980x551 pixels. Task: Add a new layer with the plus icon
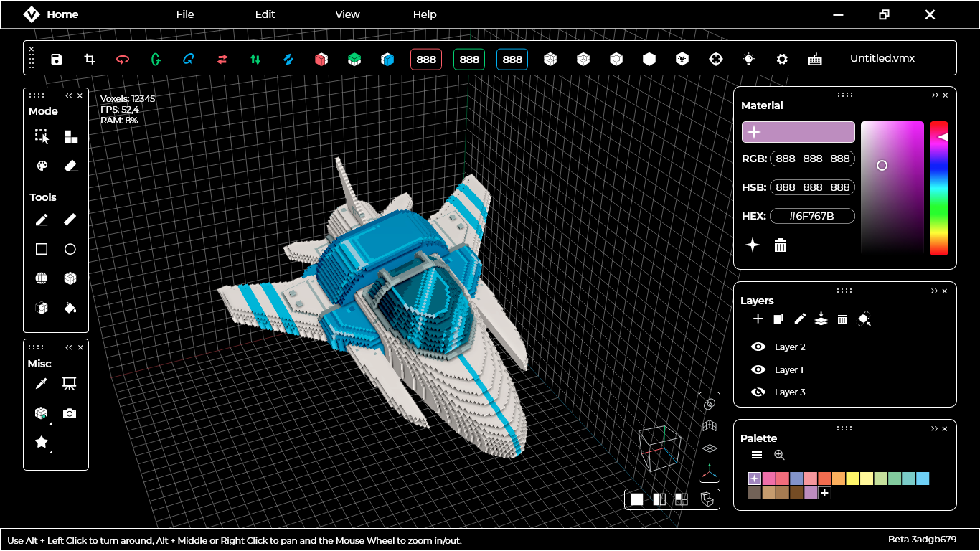(758, 319)
